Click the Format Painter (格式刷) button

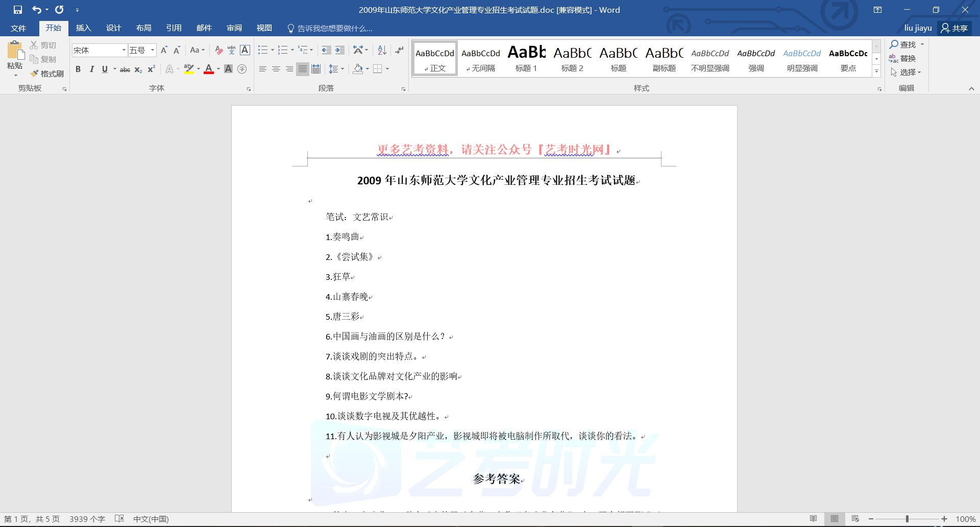pyautogui.click(x=47, y=74)
